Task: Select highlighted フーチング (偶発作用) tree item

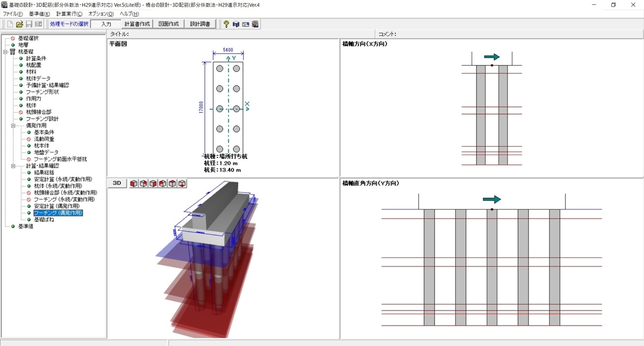Action: click(58, 213)
